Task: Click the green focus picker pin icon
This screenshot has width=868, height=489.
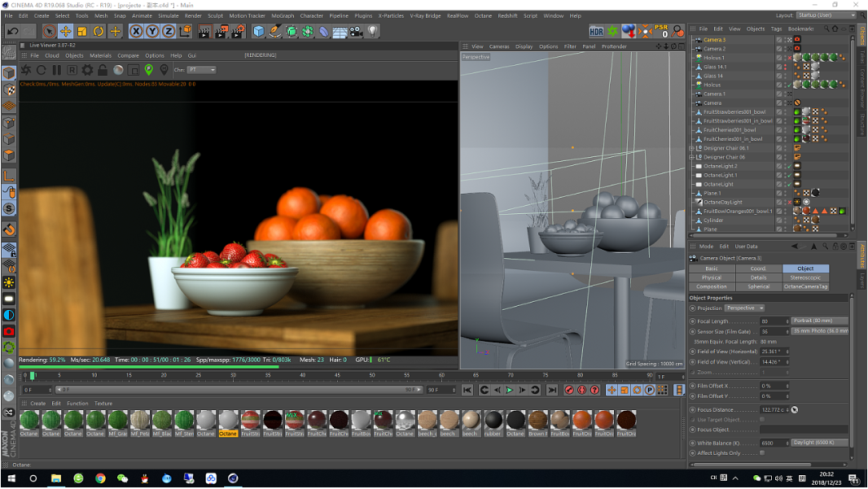Action: pos(149,70)
